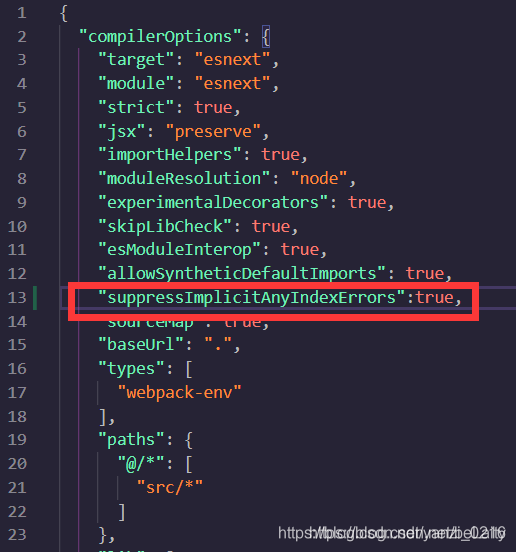The height and width of the screenshot is (552, 516).
Task: Click the "allowSyntheticDefaultImports" key
Action: click(x=242, y=274)
